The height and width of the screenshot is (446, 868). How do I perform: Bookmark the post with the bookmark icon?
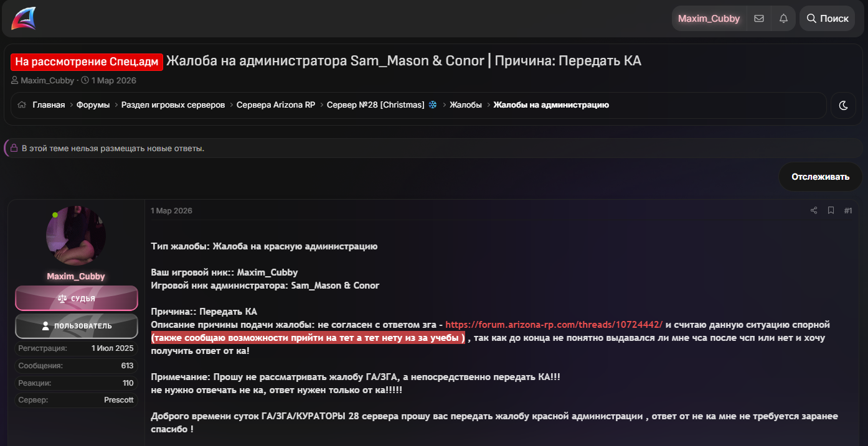(x=831, y=211)
